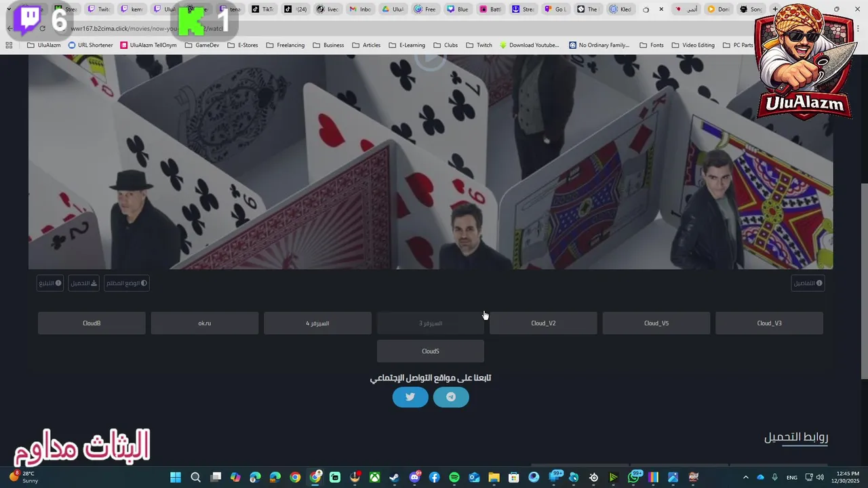Select the Cloud_V2 server
The height and width of the screenshot is (488, 868).
click(543, 323)
